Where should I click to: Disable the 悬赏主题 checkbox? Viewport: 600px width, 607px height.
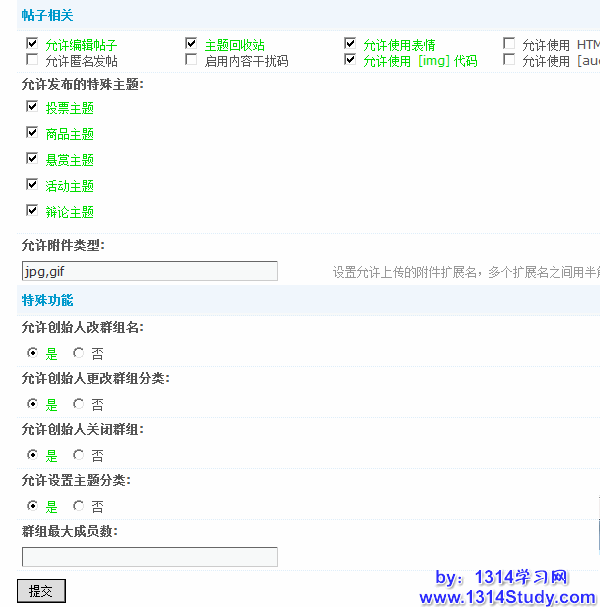[32, 158]
